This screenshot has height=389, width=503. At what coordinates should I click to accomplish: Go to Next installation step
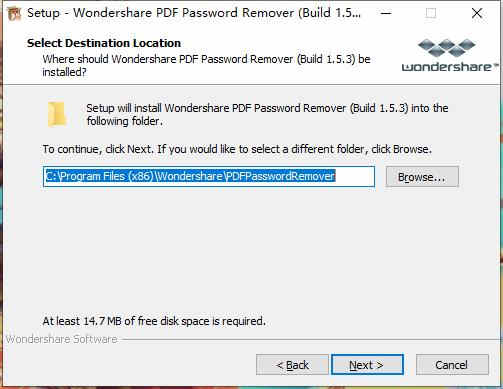(x=367, y=364)
